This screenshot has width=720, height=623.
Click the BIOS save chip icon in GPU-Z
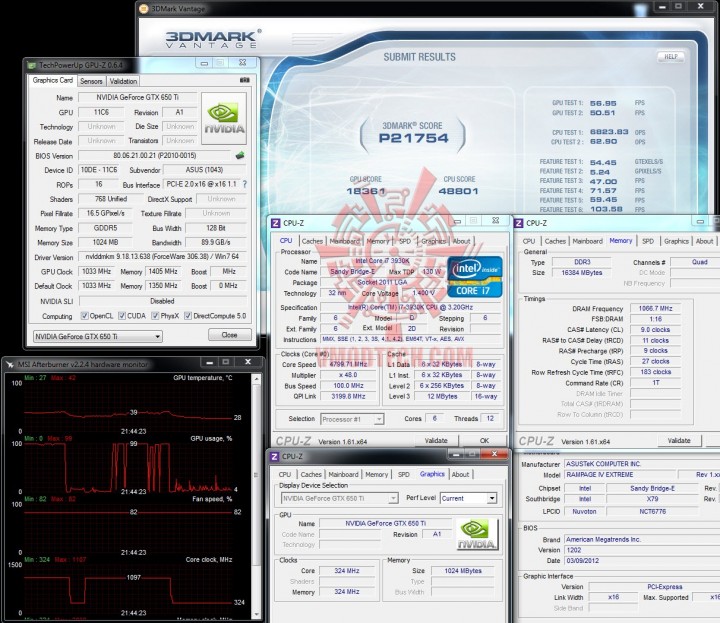pos(240,155)
